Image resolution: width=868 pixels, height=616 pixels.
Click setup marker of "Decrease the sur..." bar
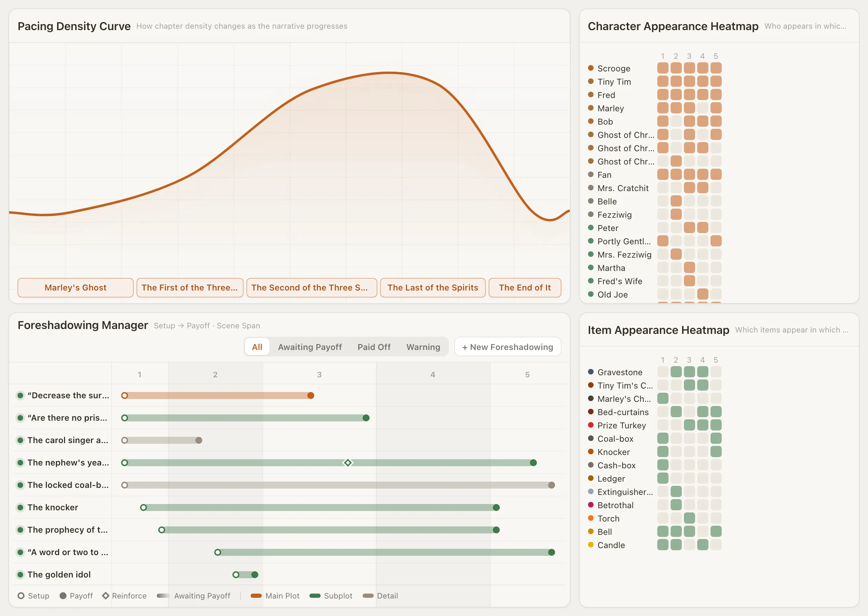pyautogui.click(x=124, y=395)
